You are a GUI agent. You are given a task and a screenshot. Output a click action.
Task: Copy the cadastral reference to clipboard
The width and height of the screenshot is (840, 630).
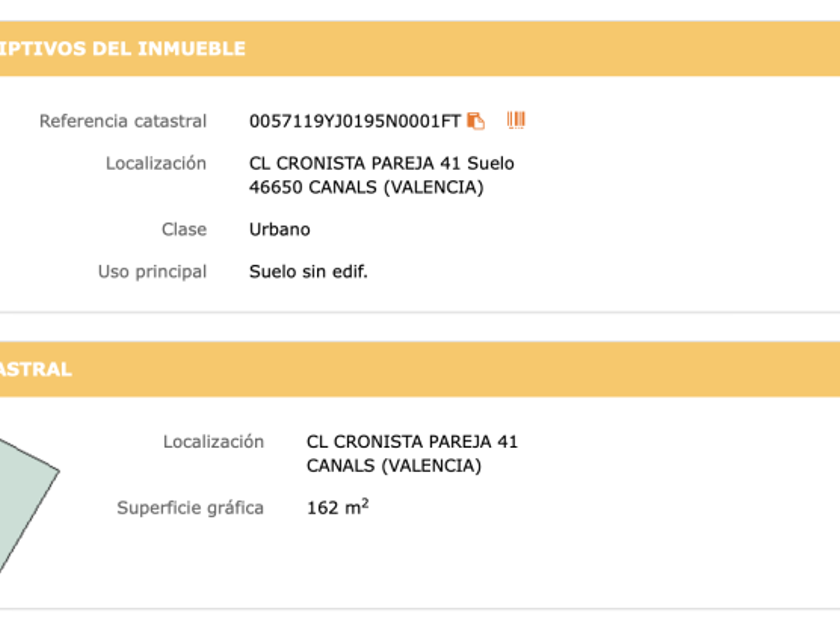tap(476, 121)
